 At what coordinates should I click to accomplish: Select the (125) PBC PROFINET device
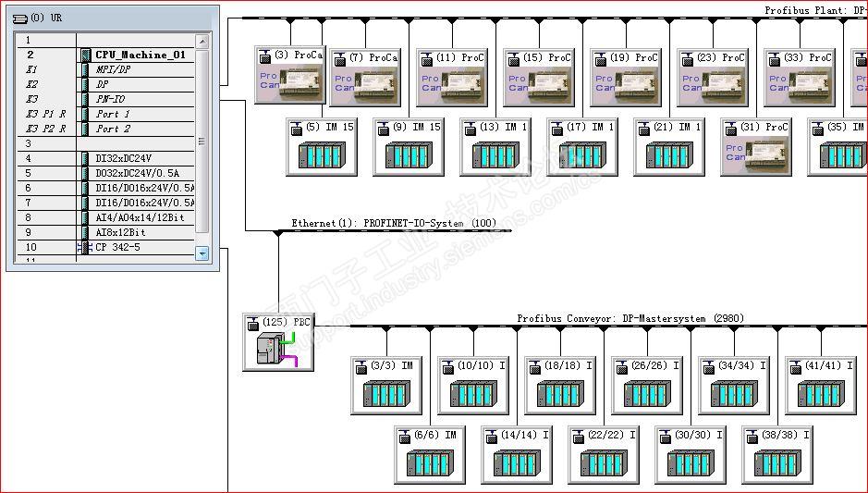tap(278, 342)
